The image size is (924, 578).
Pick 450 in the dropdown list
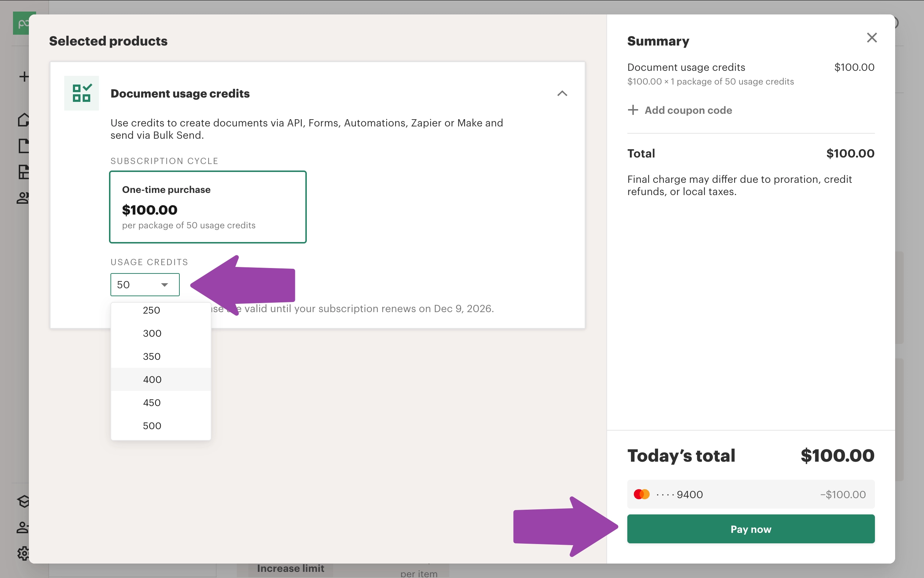coord(161,402)
